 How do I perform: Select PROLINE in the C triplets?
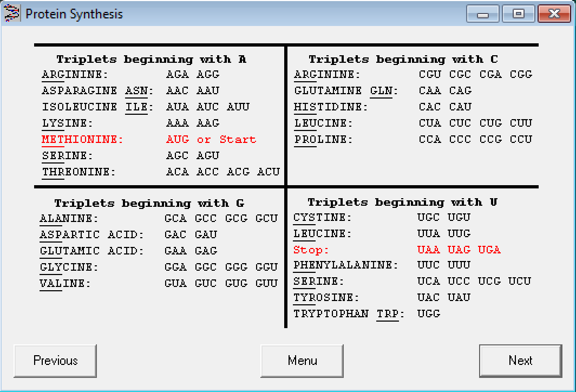[x=323, y=140]
